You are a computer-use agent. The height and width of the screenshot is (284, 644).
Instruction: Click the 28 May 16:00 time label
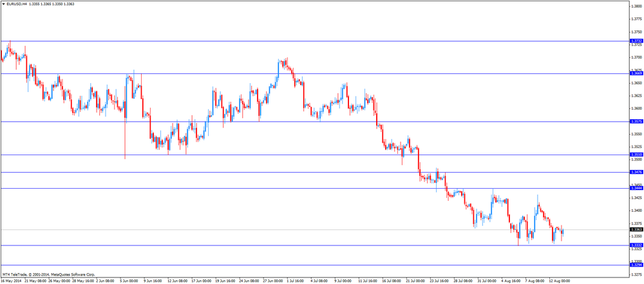coord(83,281)
